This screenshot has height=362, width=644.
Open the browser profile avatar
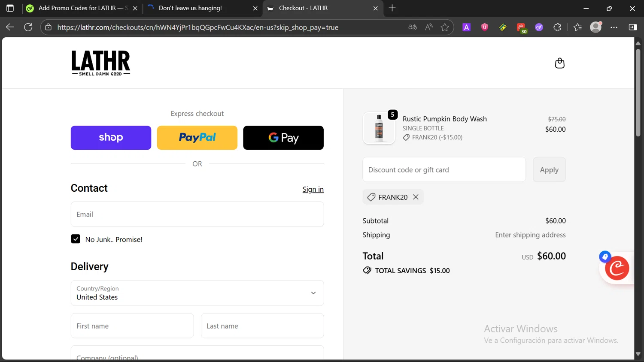point(596,27)
